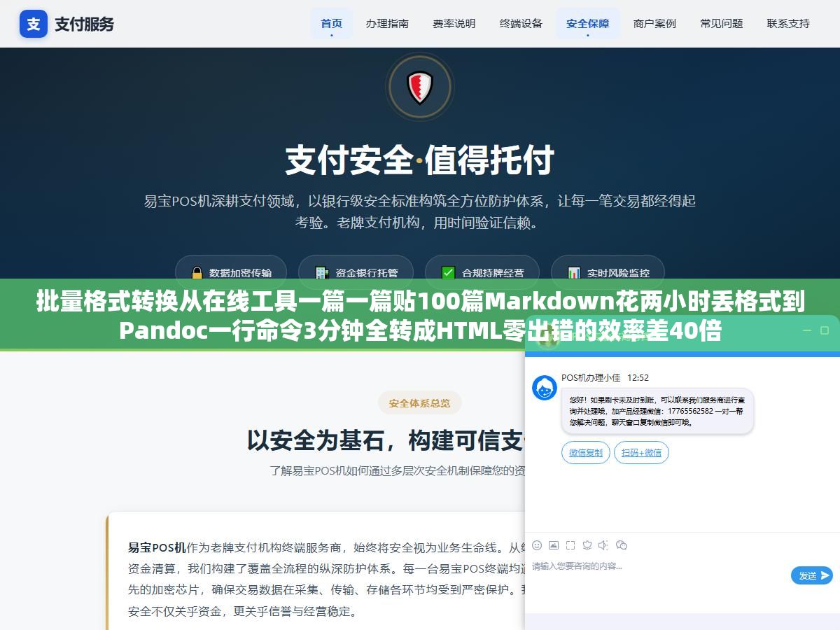Click the 发送 send button
Viewport: 840px width, 630px height.
[812, 575]
